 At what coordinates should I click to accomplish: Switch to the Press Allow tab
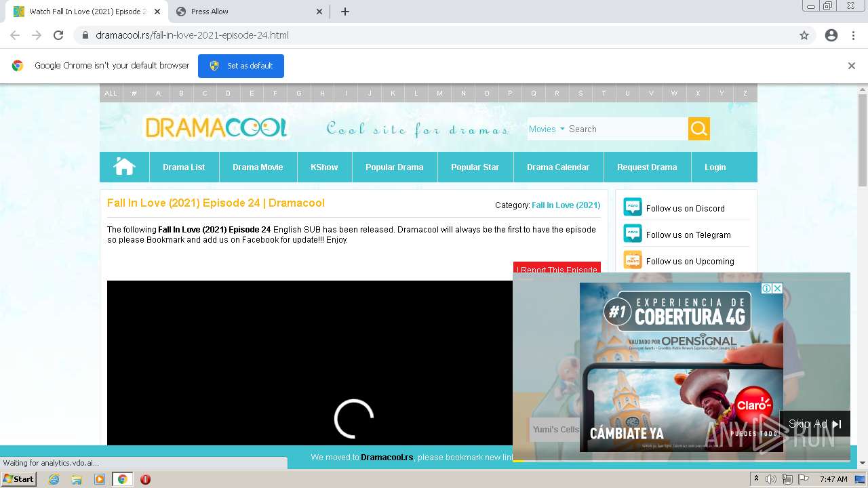point(248,12)
